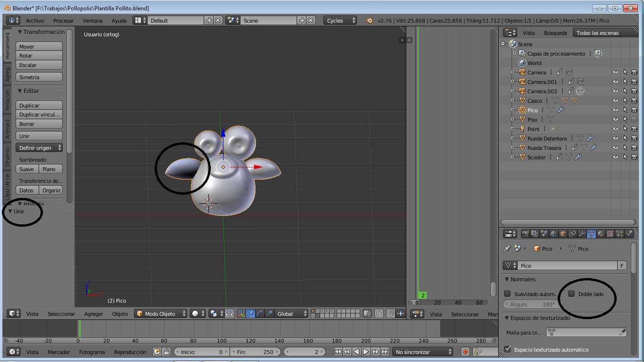This screenshot has width=644, height=362.
Task: Open the Archivo menu
Action: point(35,20)
